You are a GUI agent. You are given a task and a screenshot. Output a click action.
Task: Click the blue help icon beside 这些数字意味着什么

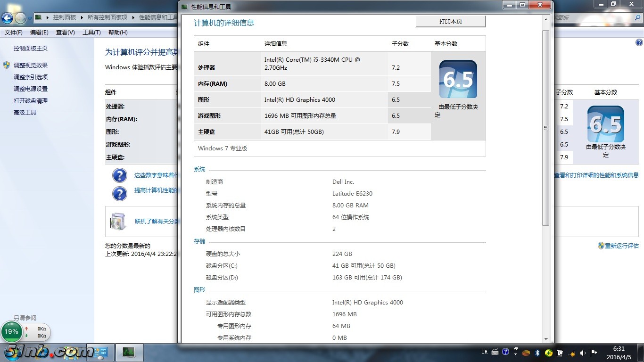(x=120, y=176)
